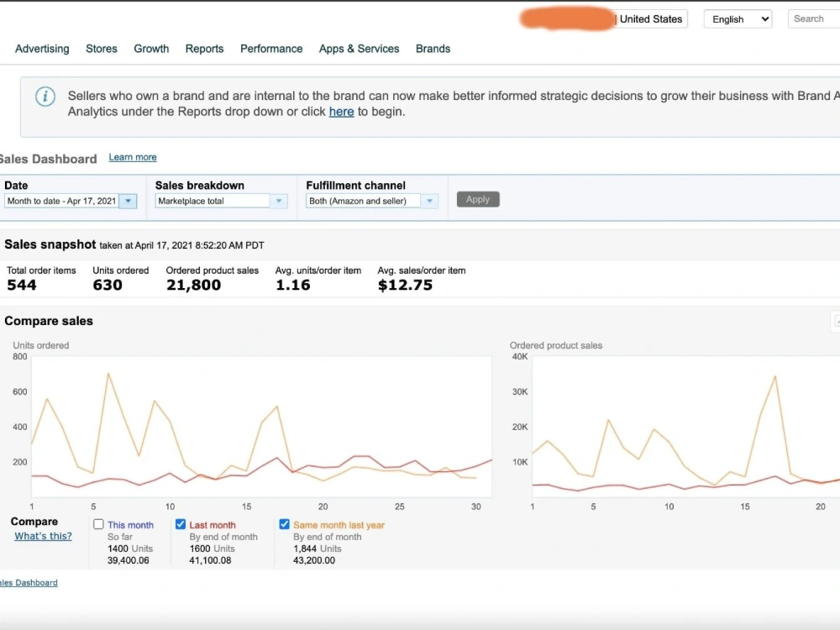The height and width of the screenshot is (630, 840).
Task: Open the Performance menu
Action: [271, 49]
